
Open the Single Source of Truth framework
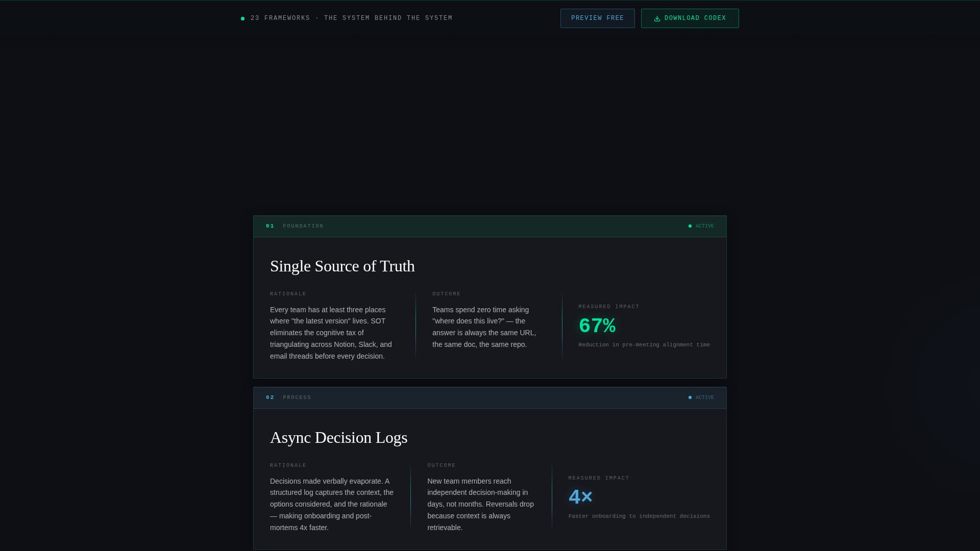(x=342, y=266)
